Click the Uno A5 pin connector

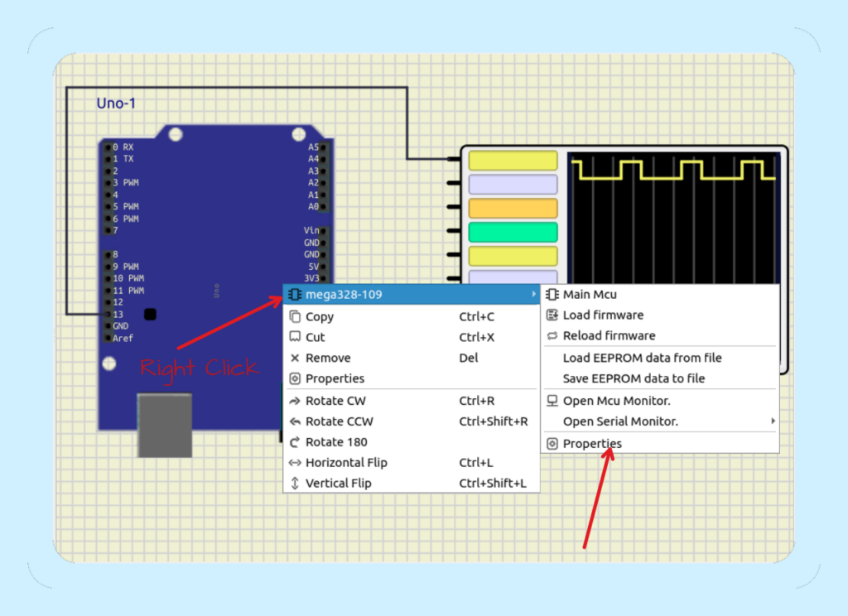click(x=324, y=147)
